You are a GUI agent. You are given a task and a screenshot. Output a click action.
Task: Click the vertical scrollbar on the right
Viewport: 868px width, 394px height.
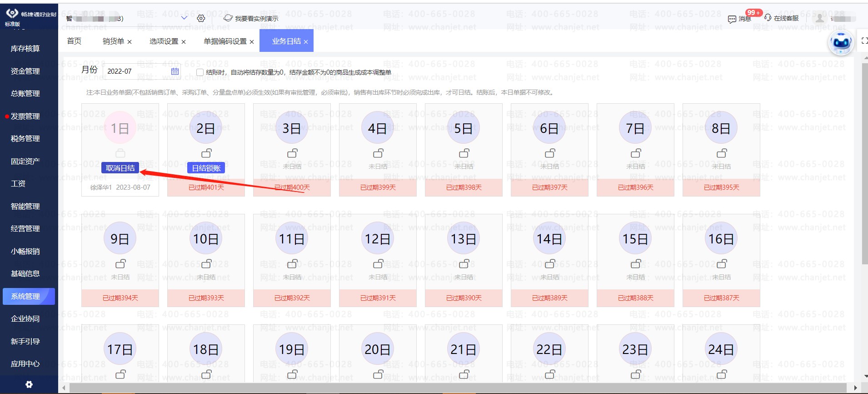[x=865, y=164]
